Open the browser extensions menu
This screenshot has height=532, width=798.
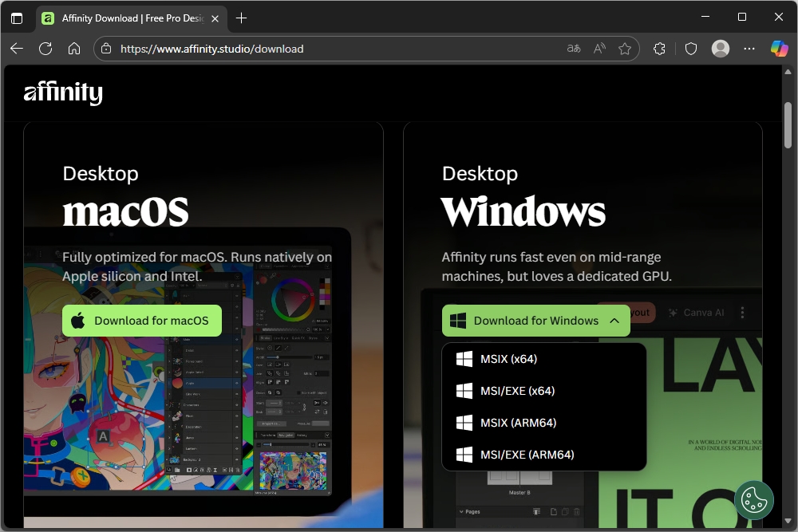pyautogui.click(x=659, y=49)
